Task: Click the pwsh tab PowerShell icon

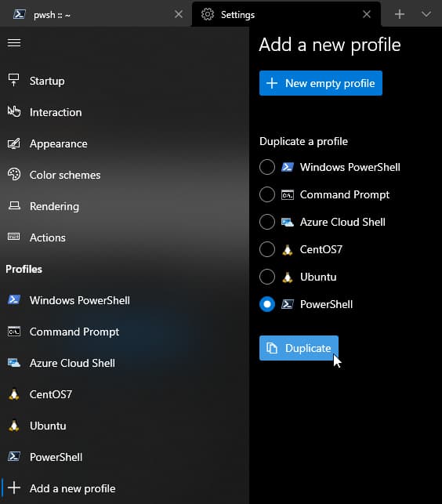Action: tap(20, 14)
